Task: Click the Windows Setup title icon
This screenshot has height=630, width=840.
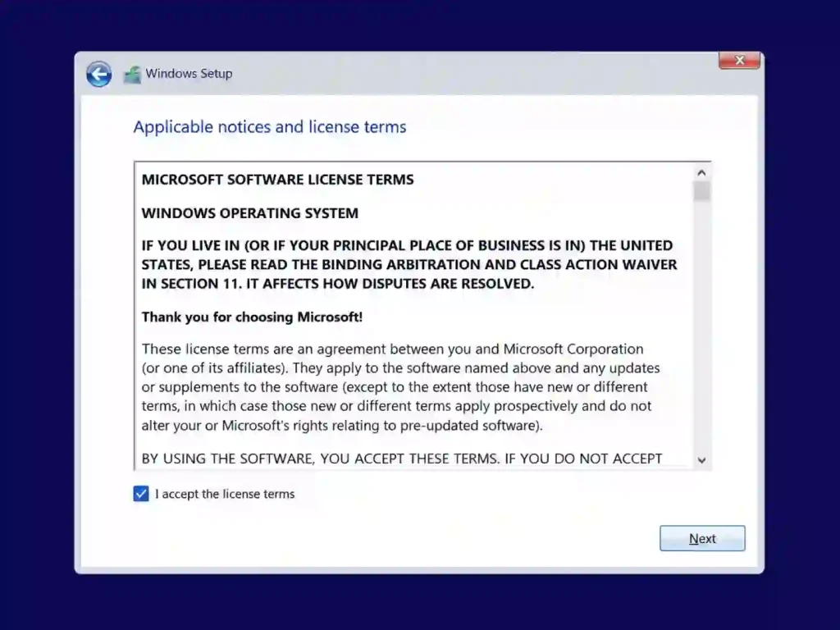Action: click(x=132, y=74)
